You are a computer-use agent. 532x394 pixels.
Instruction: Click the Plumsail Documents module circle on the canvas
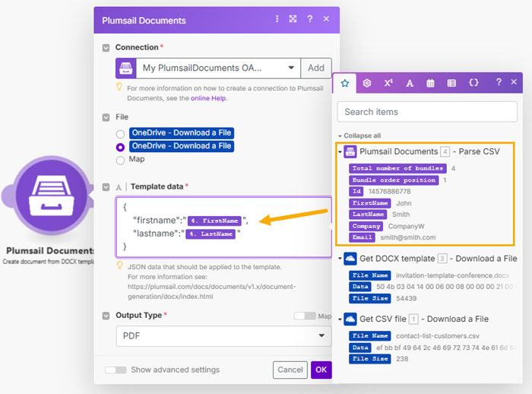[x=51, y=195]
